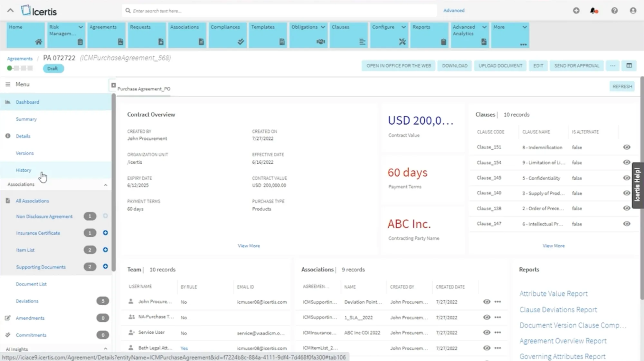Expand the Risk Management dropdown tile
Viewport: 644px width, 361px height.
(80, 27)
